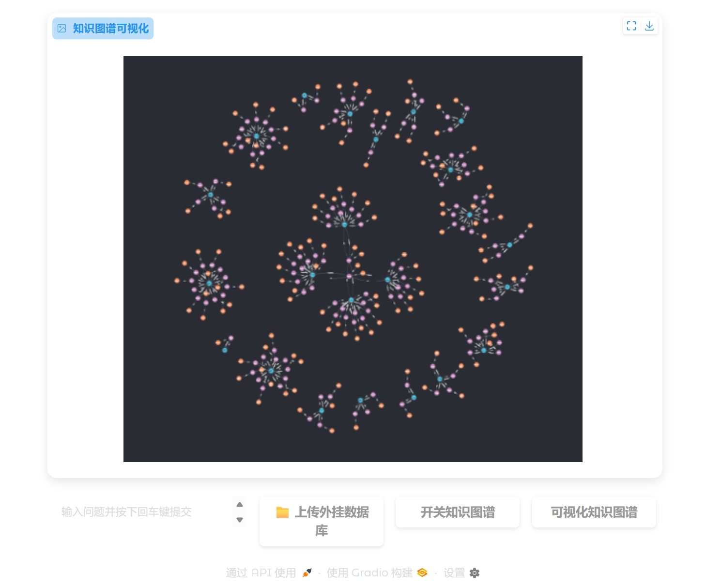706x588 pixels.
Task: Click the down arrow beside the question box
Action: click(x=240, y=520)
